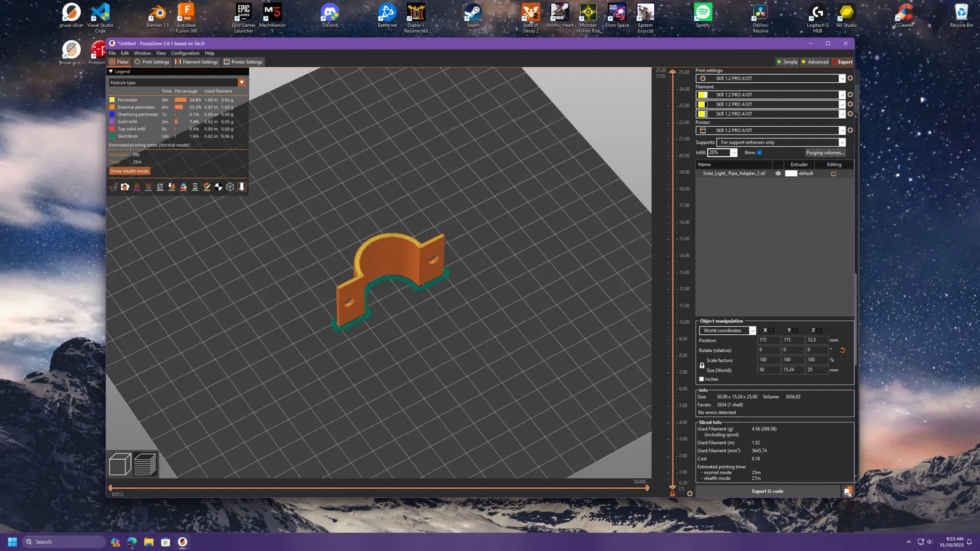Click the 3D editor view cube icon

(x=119, y=465)
